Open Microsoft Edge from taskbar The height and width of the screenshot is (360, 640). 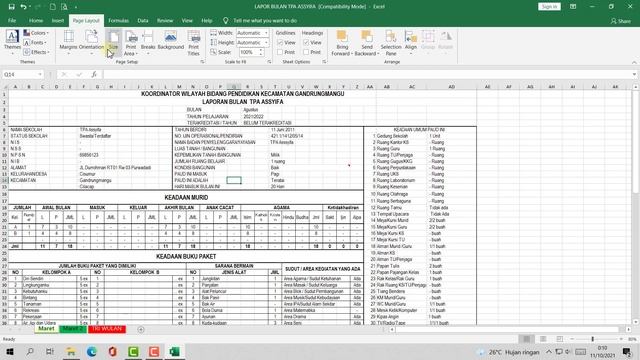pos(91,352)
